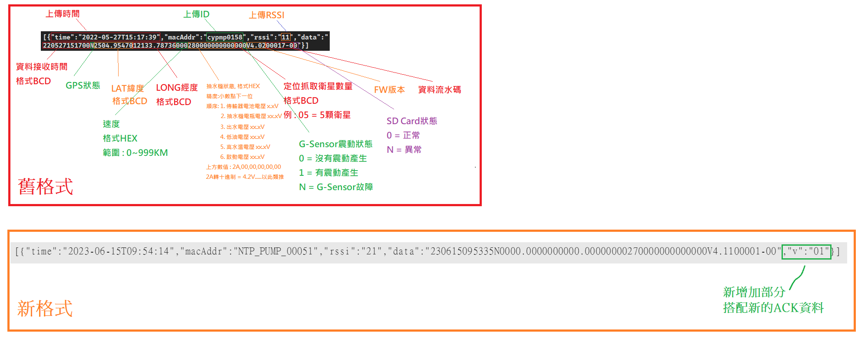Select the green GPS狀態 label
The image size is (868, 349).
point(83,86)
